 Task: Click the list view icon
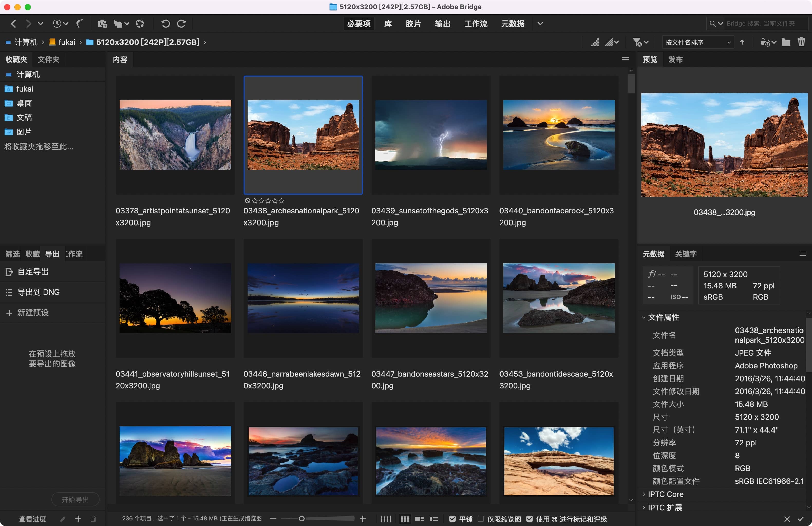pos(434,519)
